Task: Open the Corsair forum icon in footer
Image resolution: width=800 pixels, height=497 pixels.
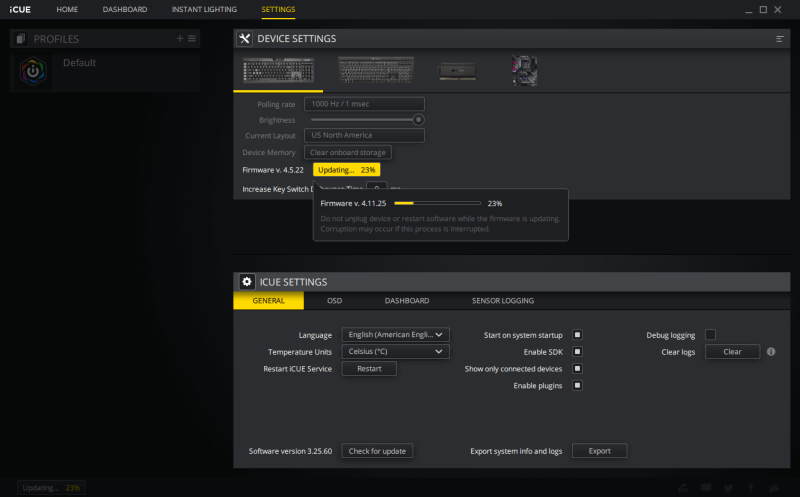Action: pyautogui.click(x=683, y=488)
